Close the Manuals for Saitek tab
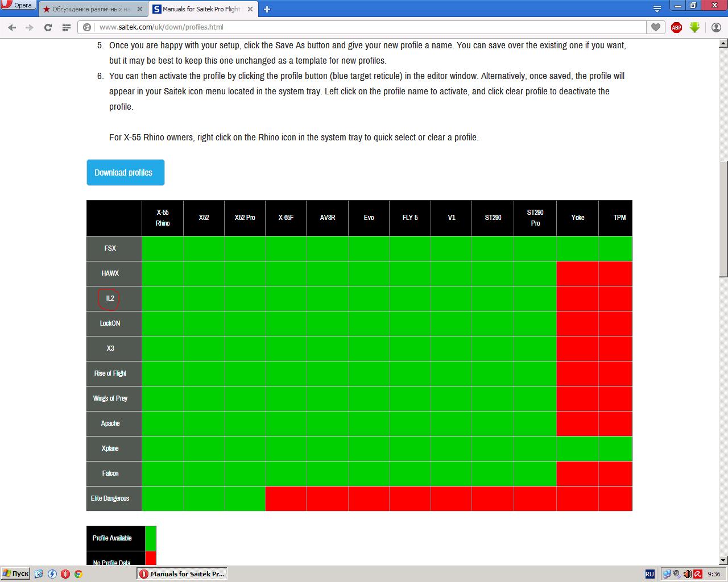The height and width of the screenshot is (582, 728). pyautogui.click(x=250, y=9)
